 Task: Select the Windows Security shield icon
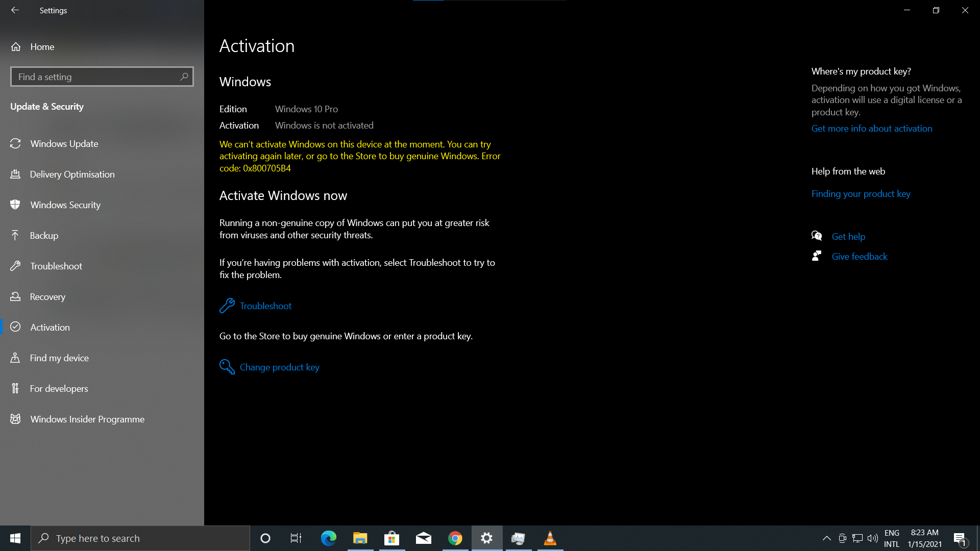coord(15,205)
